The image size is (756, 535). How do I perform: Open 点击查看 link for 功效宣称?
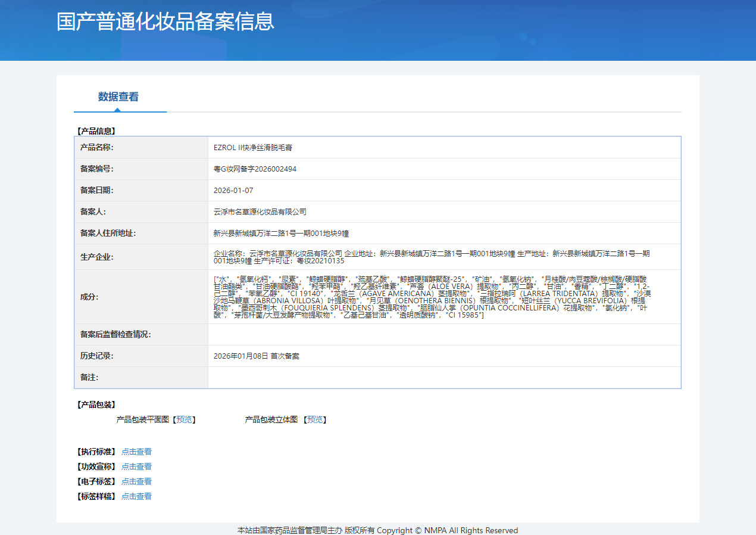[136, 466]
